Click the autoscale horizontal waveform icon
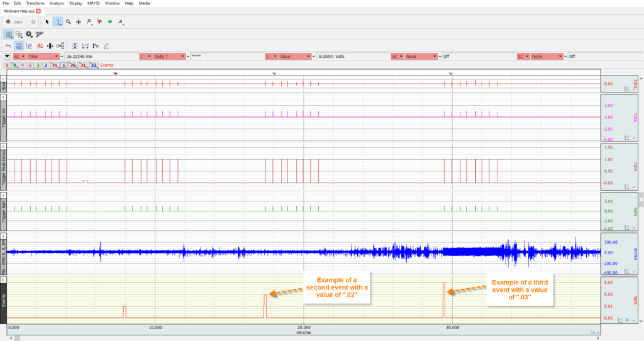The width and height of the screenshot is (644, 341). [85, 45]
